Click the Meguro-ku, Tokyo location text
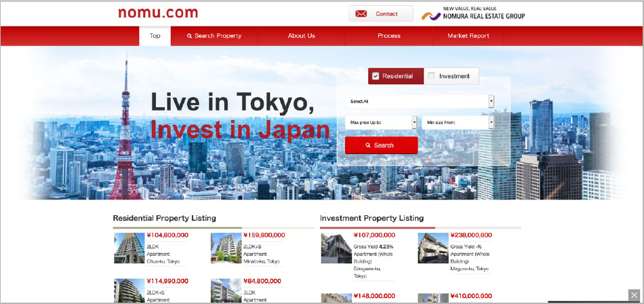Image resolution: width=644 pixels, height=304 pixels. click(x=470, y=269)
